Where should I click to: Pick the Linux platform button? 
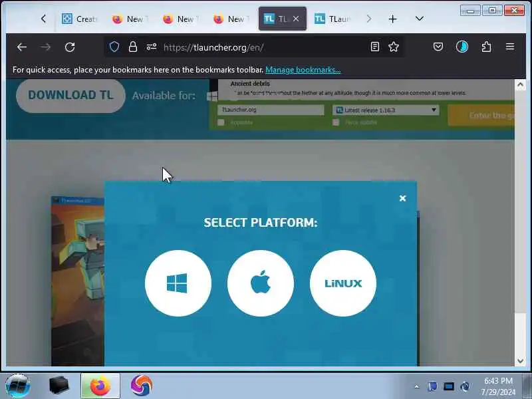point(343,283)
